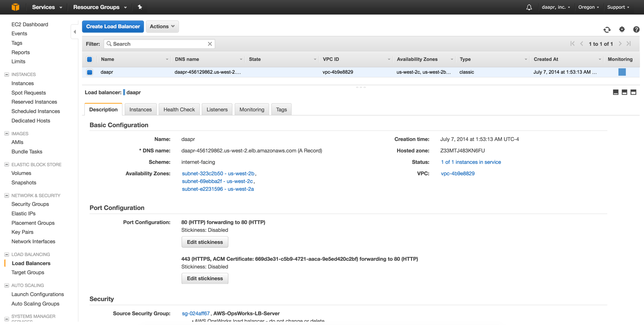Open the Monitoring tab
The width and height of the screenshot is (644, 325).
pos(252,110)
